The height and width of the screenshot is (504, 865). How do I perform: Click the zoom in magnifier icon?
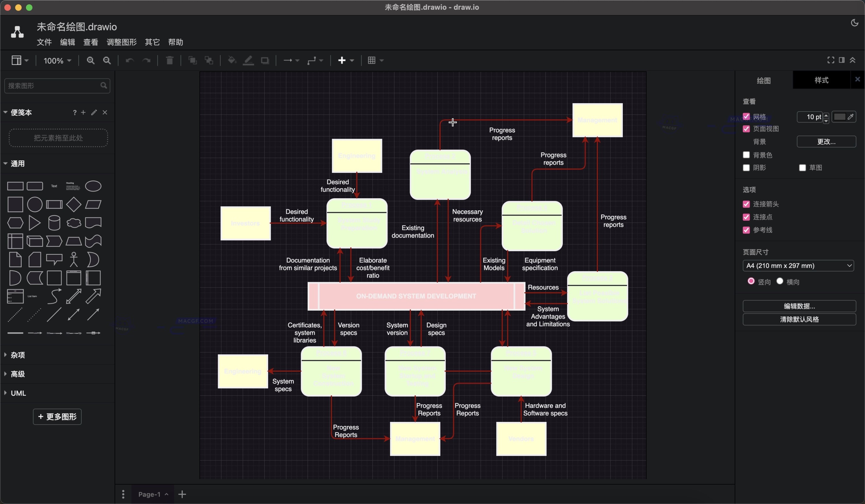[91, 61]
